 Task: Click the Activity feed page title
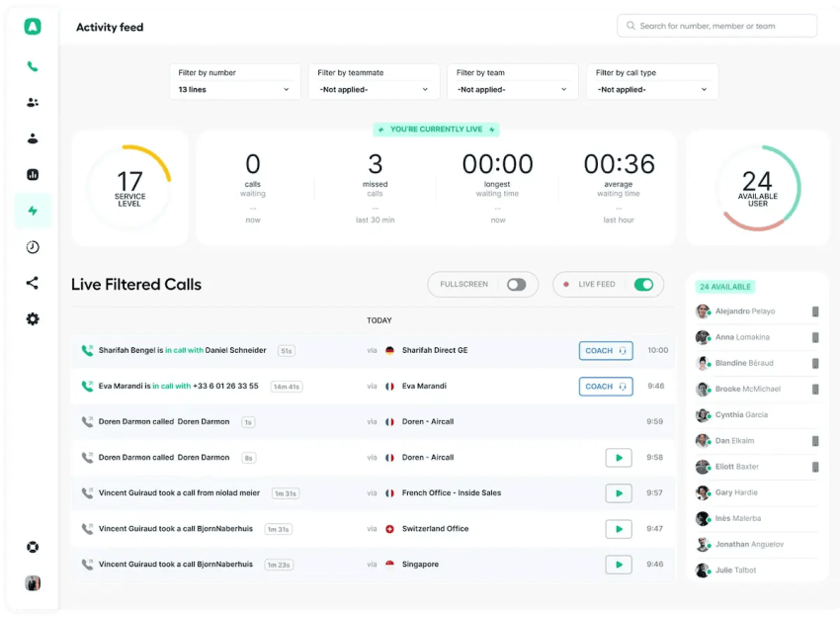pyautogui.click(x=110, y=27)
